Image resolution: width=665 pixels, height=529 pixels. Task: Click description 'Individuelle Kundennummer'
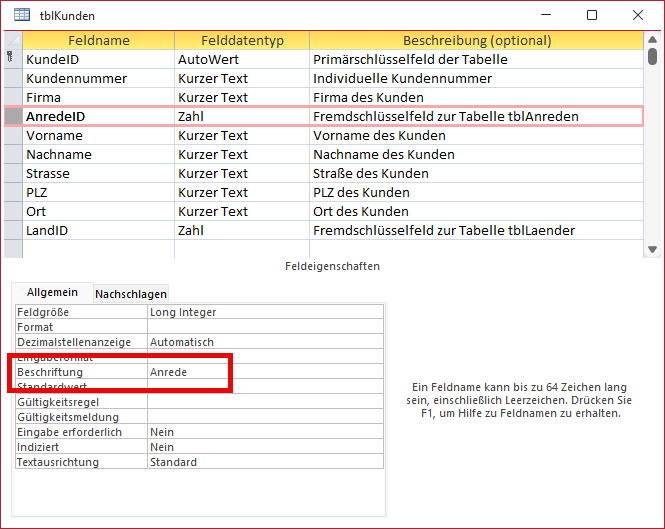(402, 78)
